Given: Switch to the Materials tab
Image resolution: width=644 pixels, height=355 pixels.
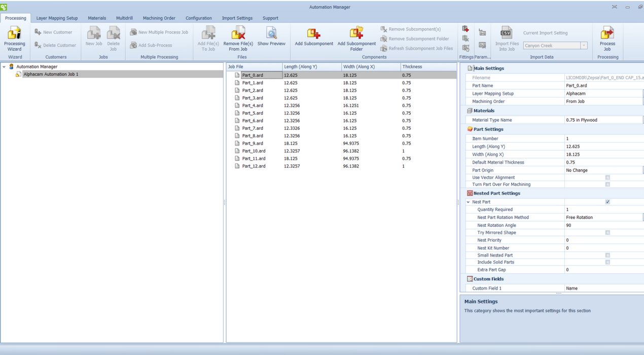Looking at the screenshot, I should point(97,18).
